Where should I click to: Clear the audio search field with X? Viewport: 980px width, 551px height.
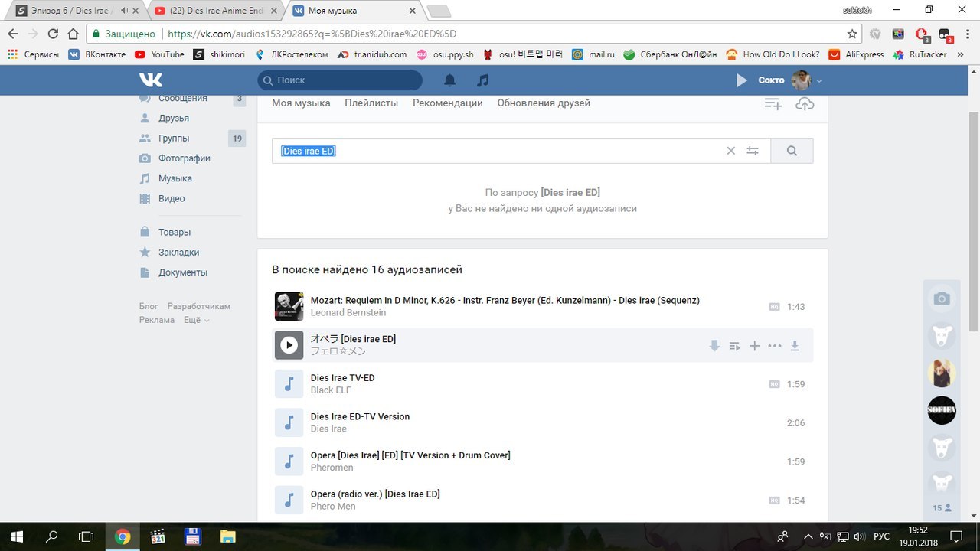pyautogui.click(x=730, y=151)
